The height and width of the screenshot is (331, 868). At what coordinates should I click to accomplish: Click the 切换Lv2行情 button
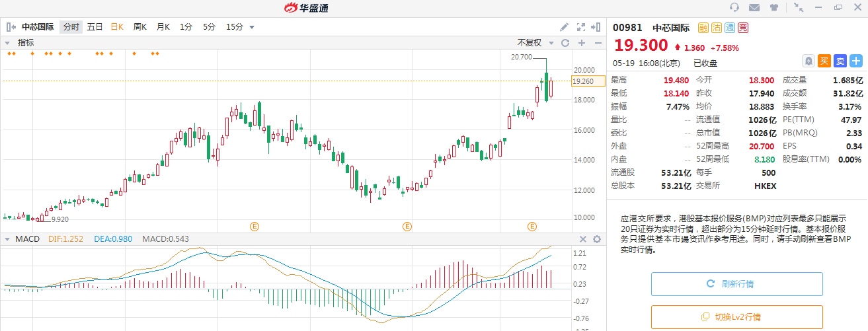pyautogui.click(x=736, y=316)
